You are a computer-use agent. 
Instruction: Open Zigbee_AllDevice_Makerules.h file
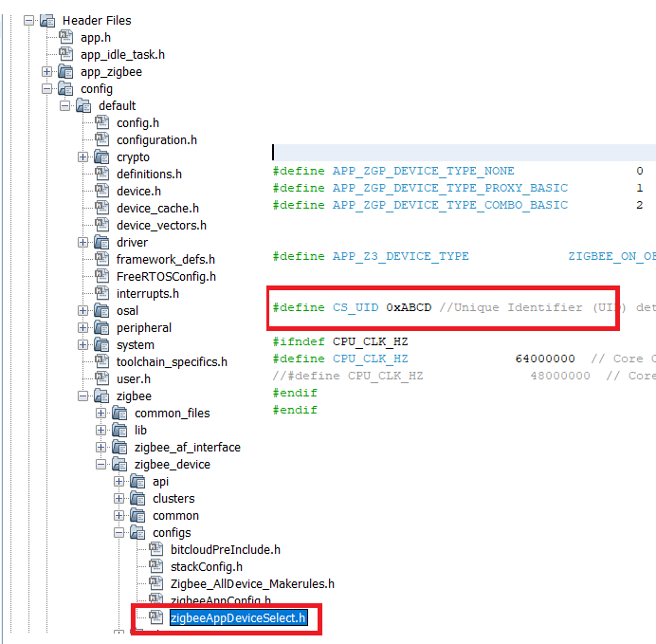(252, 583)
